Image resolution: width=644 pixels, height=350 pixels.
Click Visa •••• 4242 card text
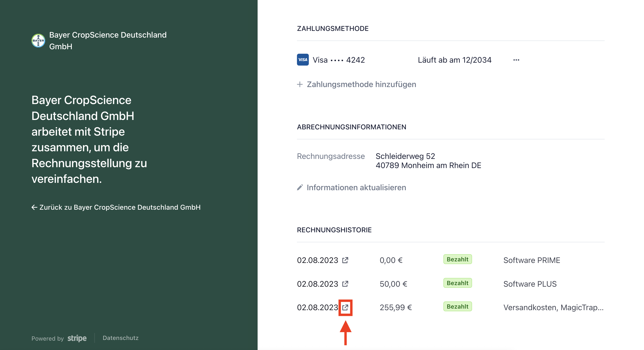339,60
